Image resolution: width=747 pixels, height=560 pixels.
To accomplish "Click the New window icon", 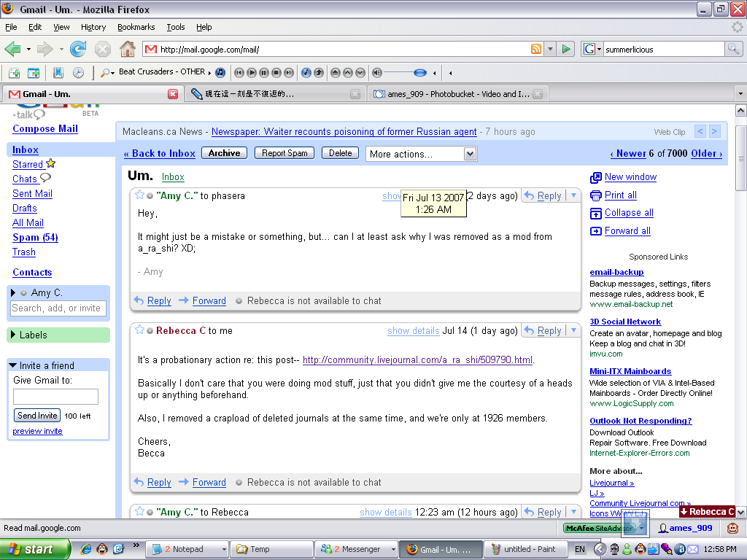I will point(595,178).
